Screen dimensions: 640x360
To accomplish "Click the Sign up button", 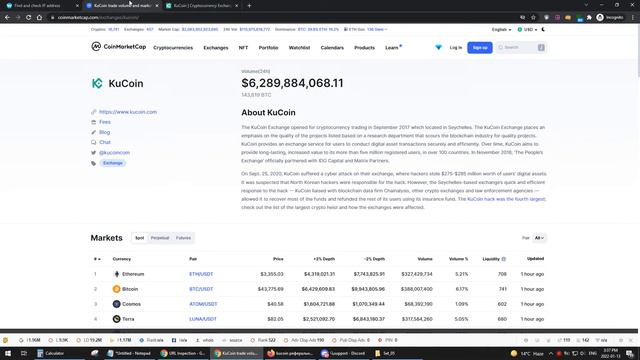I will (x=480, y=48).
